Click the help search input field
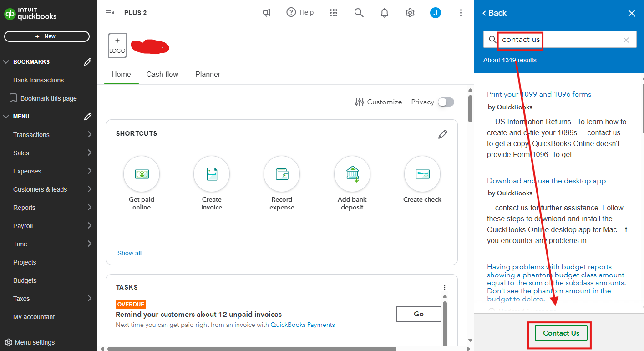644x351 pixels. 560,40
